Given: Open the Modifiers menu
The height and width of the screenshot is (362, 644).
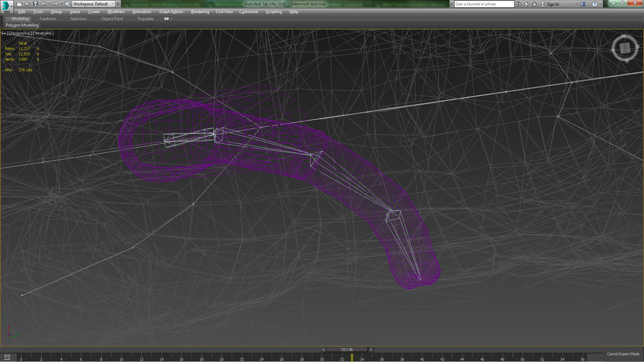Looking at the screenshot, I should point(116,12).
